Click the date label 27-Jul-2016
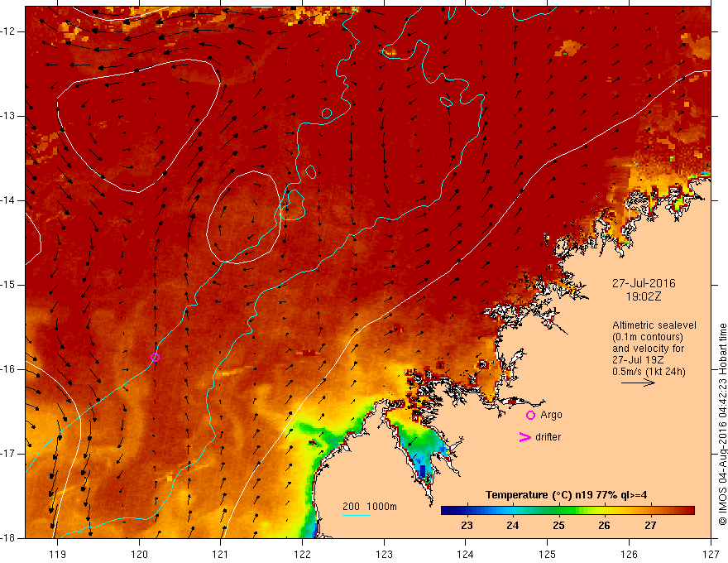 pyautogui.click(x=644, y=283)
